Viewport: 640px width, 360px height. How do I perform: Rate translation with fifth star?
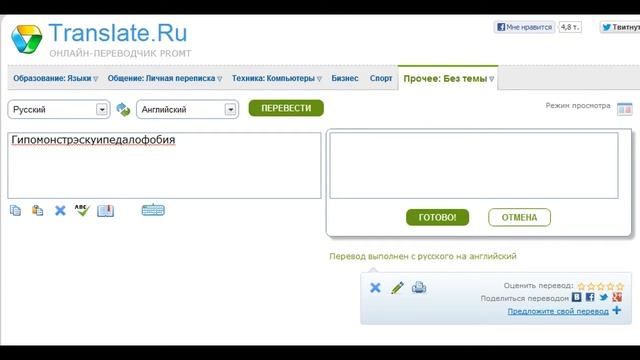tap(620, 286)
